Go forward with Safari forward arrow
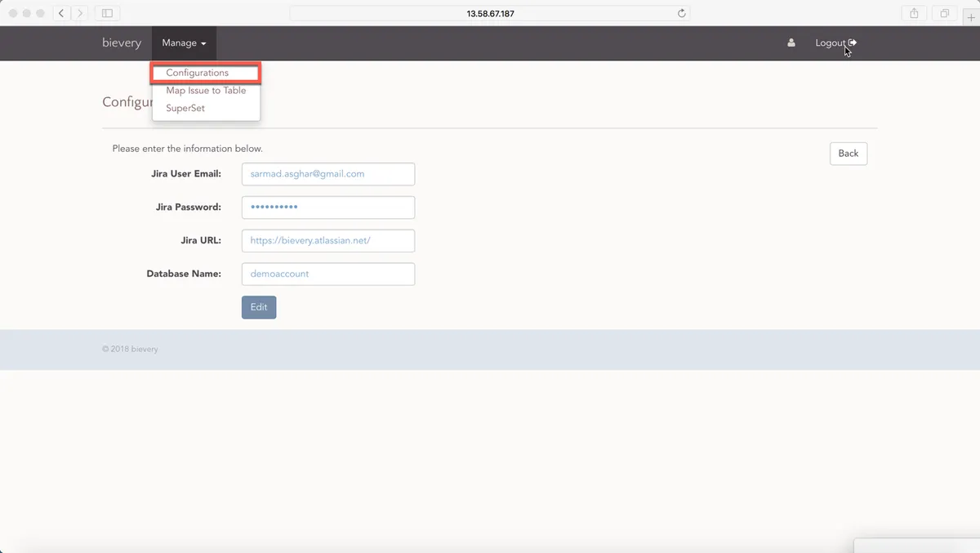 point(80,13)
